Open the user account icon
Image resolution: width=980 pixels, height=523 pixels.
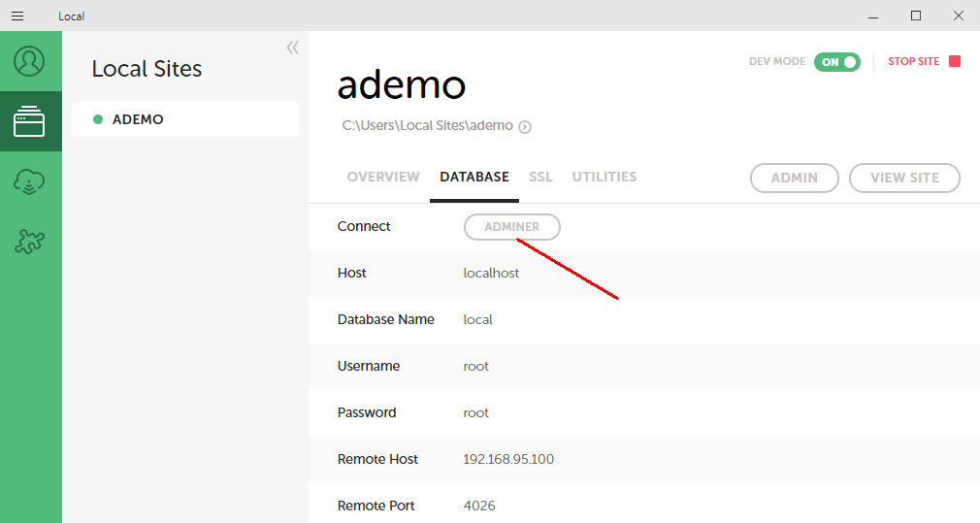[x=29, y=61]
